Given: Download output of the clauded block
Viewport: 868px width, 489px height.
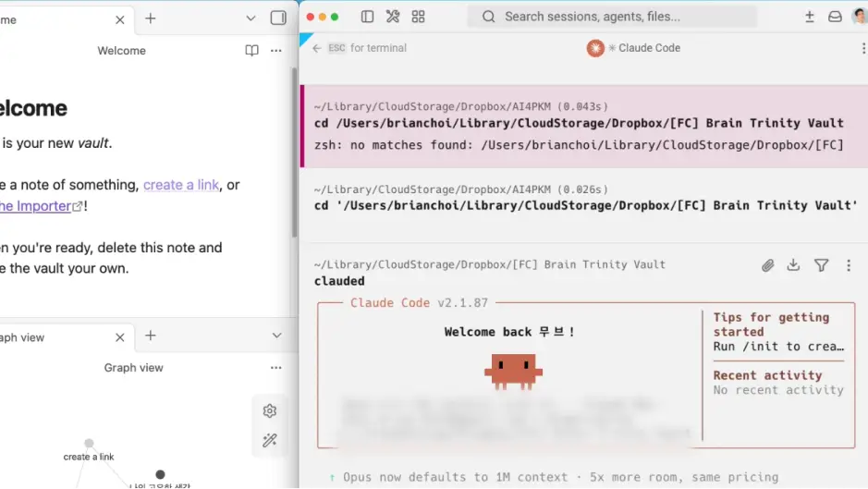Looking at the screenshot, I should tap(793, 265).
